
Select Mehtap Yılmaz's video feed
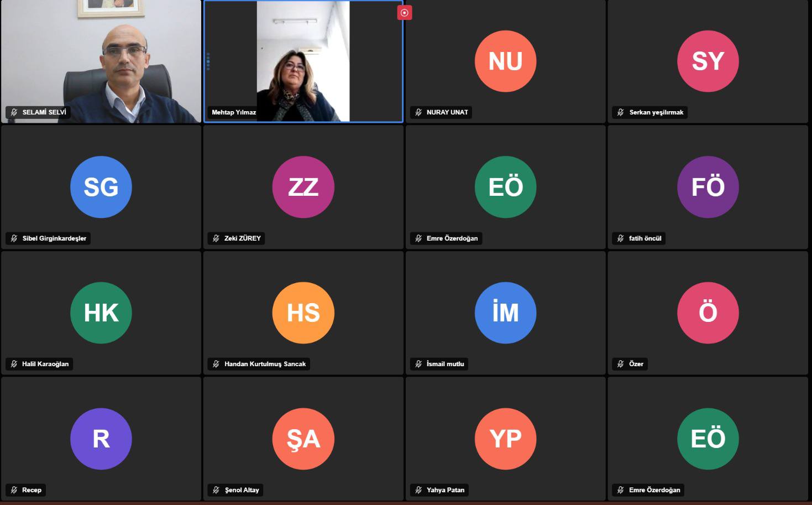(303, 61)
